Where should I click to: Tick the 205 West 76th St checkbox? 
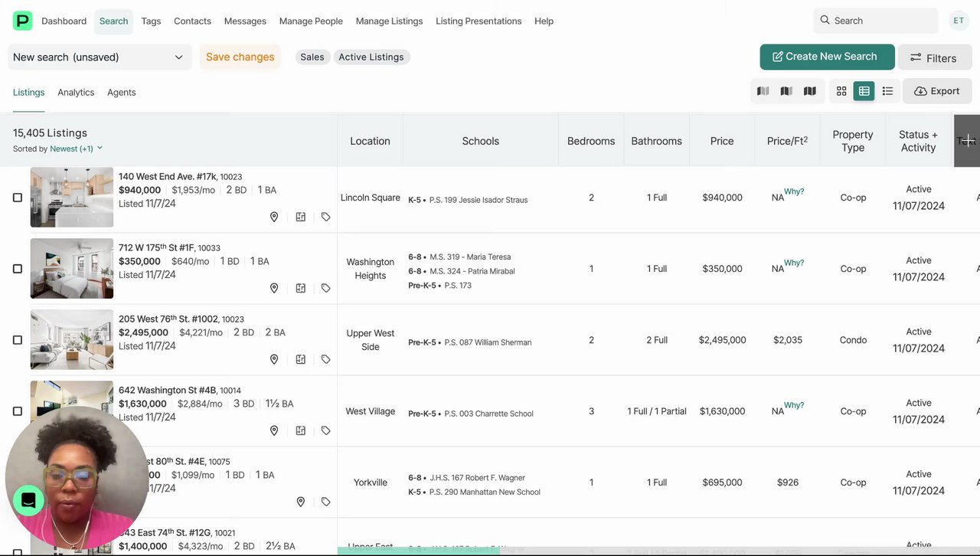coord(18,340)
